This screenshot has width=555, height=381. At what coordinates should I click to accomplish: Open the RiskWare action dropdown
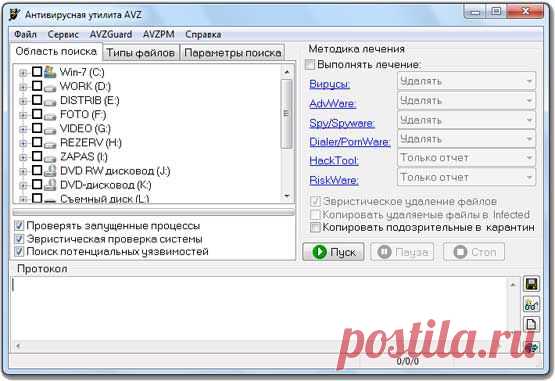point(466,177)
